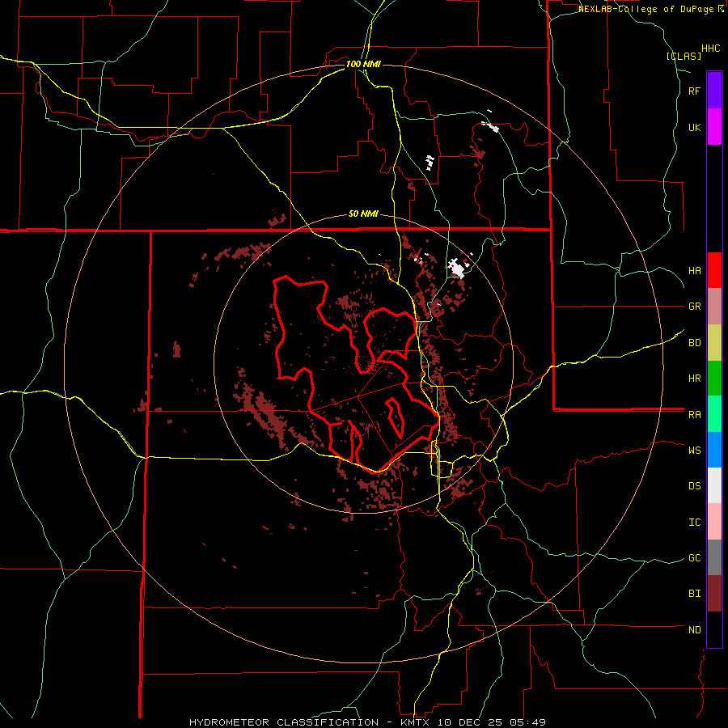The height and width of the screenshot is (728, 728).
Task: Click the HR legend label
Action: click(x=694, y=379)
